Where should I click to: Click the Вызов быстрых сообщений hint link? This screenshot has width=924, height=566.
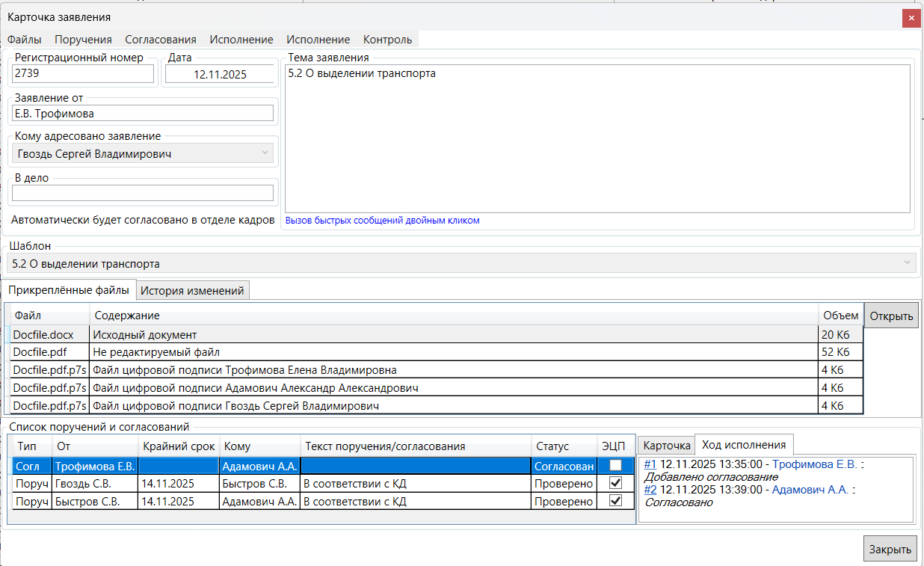click(x=382, y=221)
